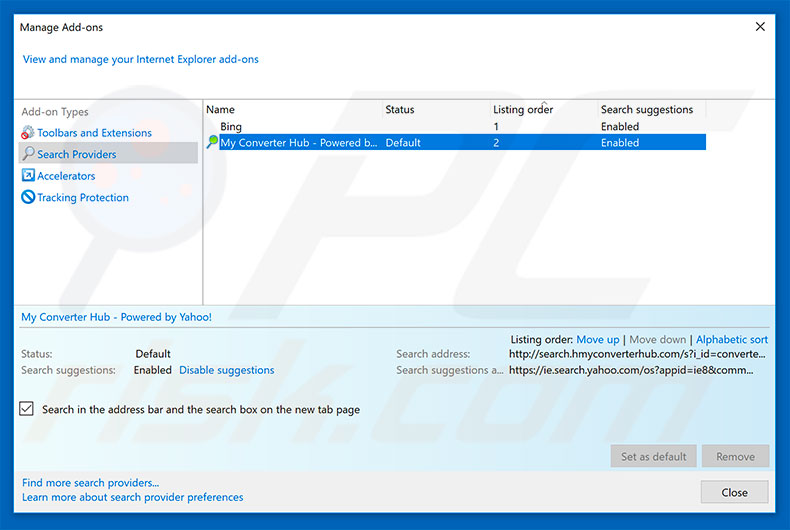Click the Disable suggestions link
The height and width of the screenshot is (530, 790).
point(227,370)
